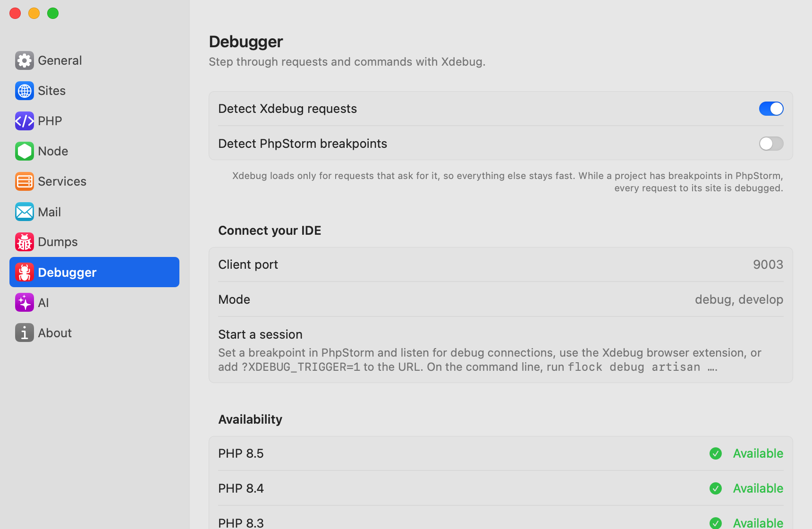Click the Available status for PHP 8.5
The image size is (812, 529).
[758, 453]
